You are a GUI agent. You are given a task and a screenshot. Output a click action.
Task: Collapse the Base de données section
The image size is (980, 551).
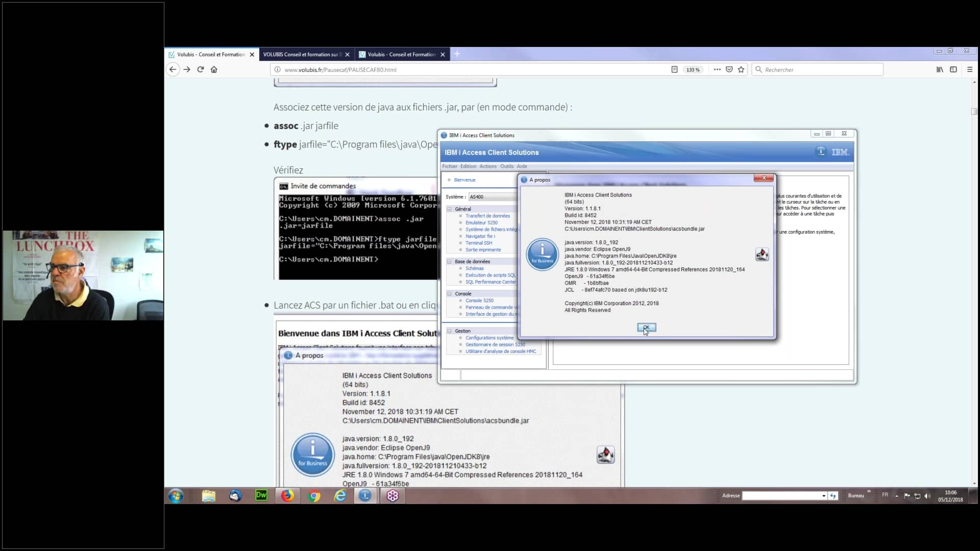pyautogui.click(x=450, y=262)
